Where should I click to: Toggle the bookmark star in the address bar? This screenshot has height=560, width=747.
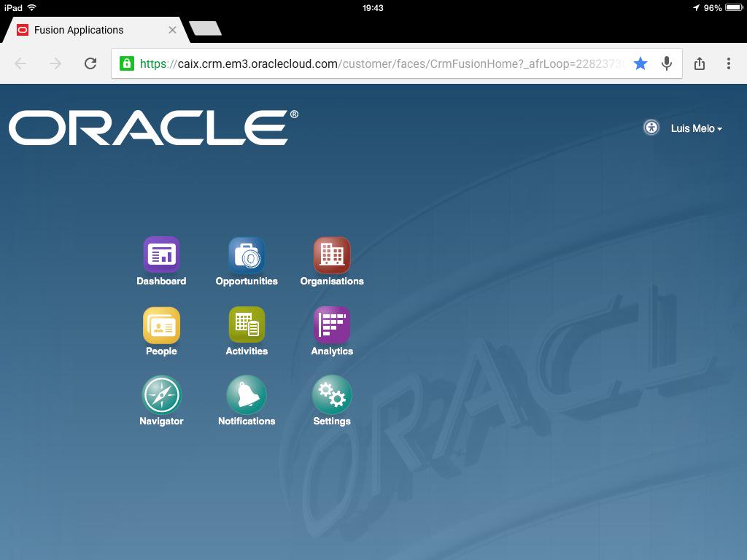pyautogui.click(x=640, y=63)
